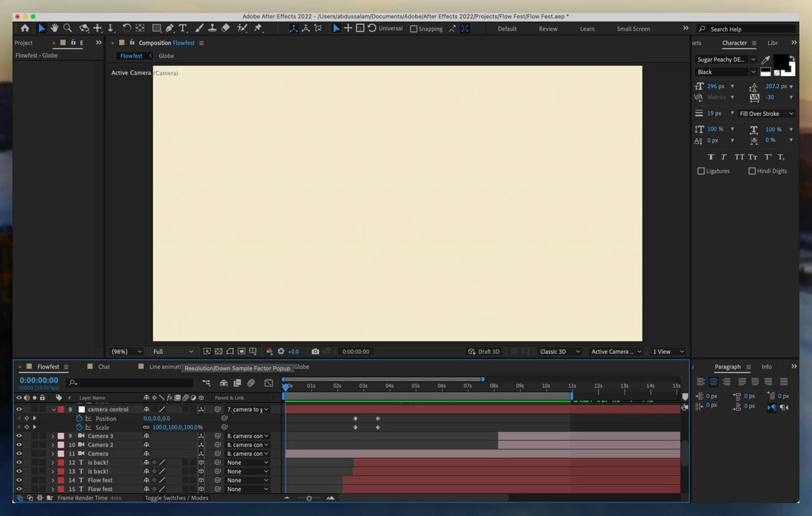Image resolution: width=812 pixels, height=516 pixels.
Task: Collapse the camera control layer
Action: (x=53, y=410)
